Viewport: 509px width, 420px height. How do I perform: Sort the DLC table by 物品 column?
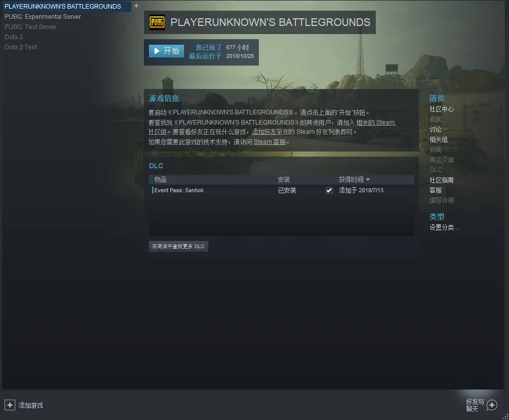(160, 179)
